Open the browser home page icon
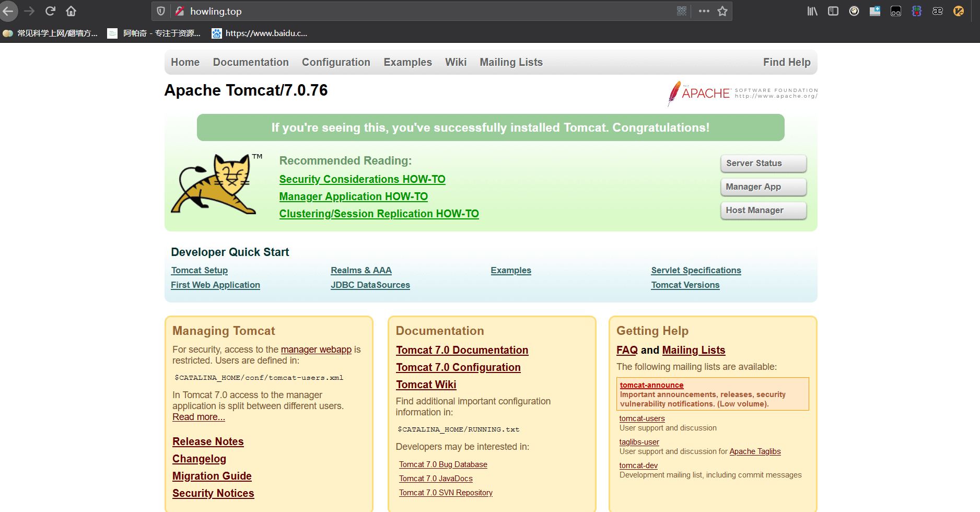The width and height of the screenshot is (980, 512). point(71,11)
